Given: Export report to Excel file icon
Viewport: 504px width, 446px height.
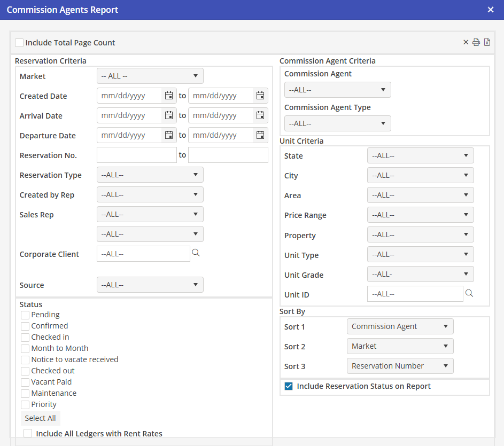Looking at the screenshot, I should [487, 43].
